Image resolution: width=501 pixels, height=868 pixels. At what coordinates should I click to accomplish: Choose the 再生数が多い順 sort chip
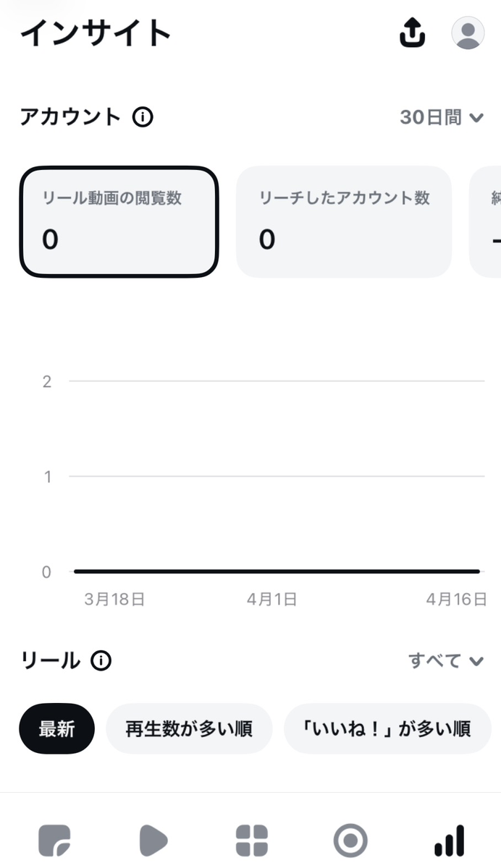click(x=189, y=728)
